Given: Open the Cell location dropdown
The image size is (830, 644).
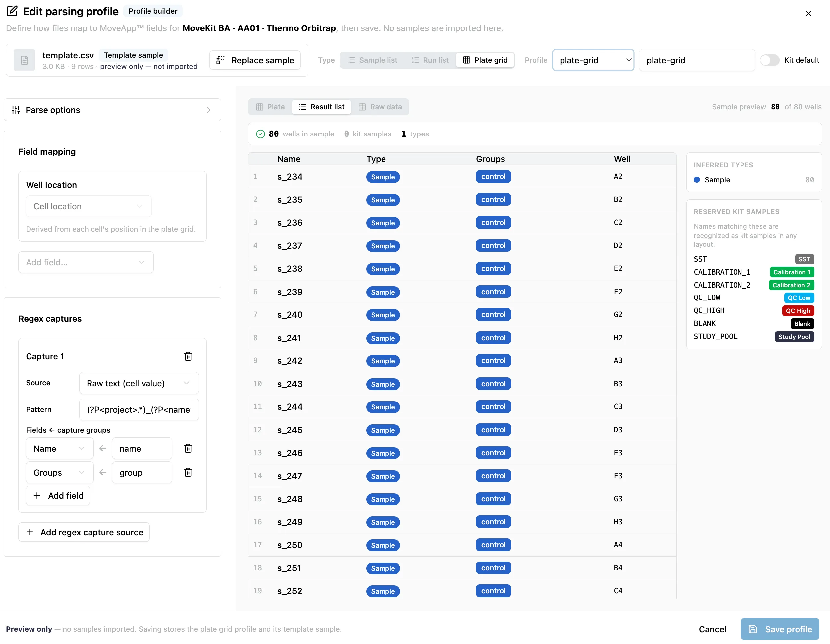Looking at the screenshot, I should [89, 206].
